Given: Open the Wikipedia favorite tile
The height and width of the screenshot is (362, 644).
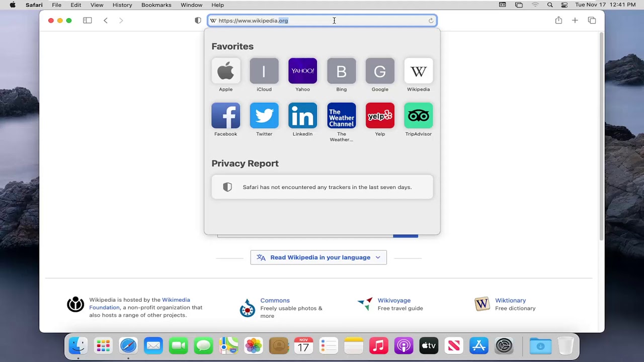Looking at the screenshot, I should [x=419, y=71].
